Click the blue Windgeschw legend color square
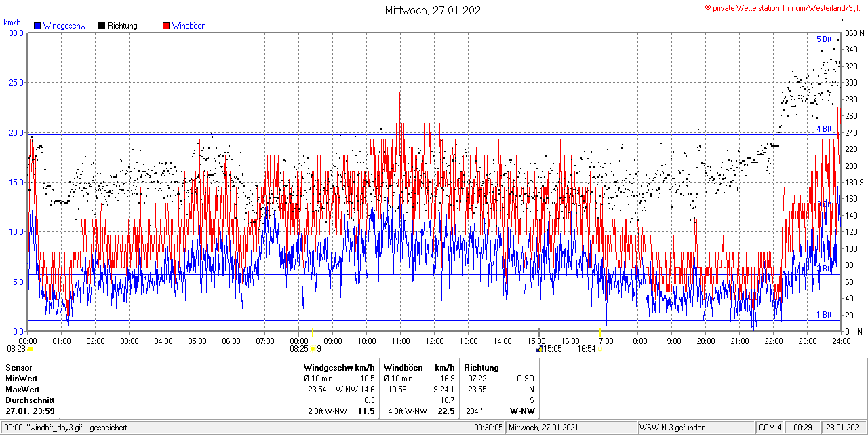The height and width of the screenshot is (435, 868). point(37,26)
